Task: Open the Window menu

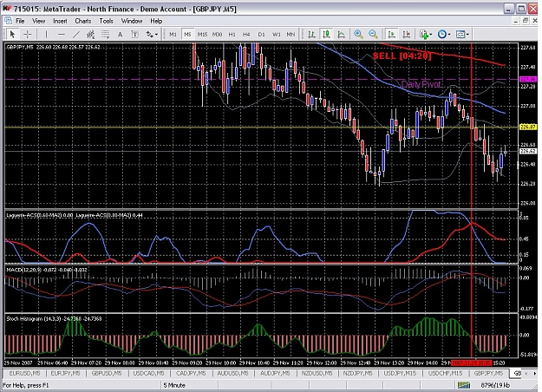Action: [131, 21]
